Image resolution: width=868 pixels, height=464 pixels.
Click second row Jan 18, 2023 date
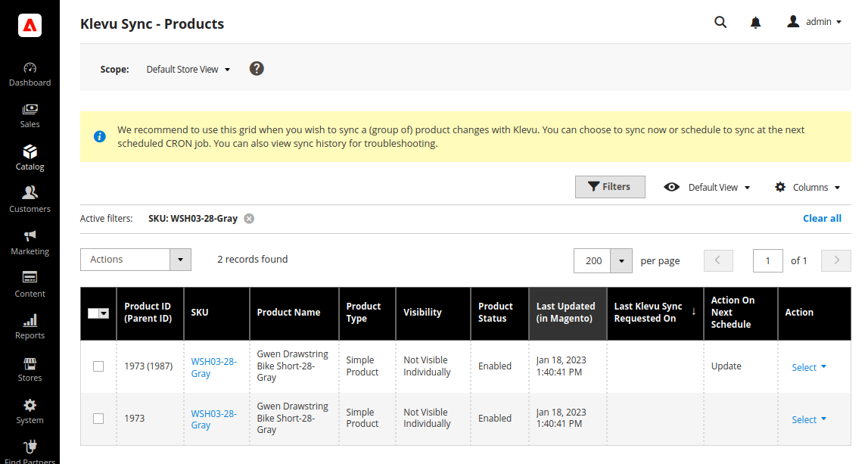pos(561,418)
